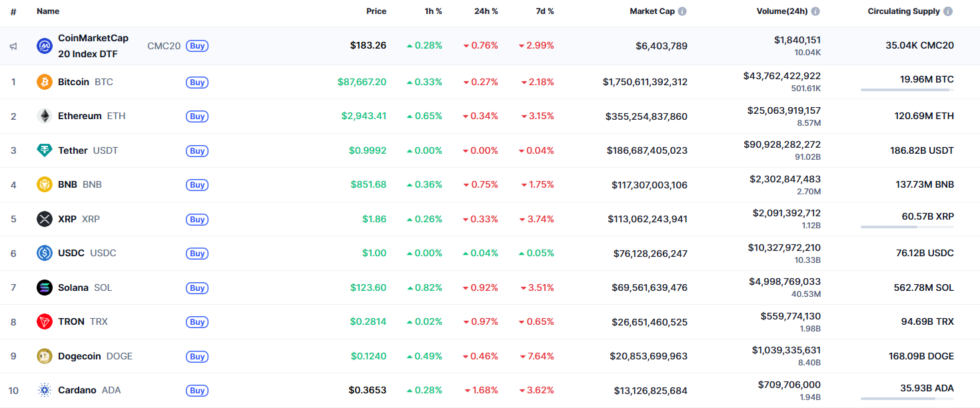Open the CoinMarketCap 20 Index DTF link

point(93,46)
